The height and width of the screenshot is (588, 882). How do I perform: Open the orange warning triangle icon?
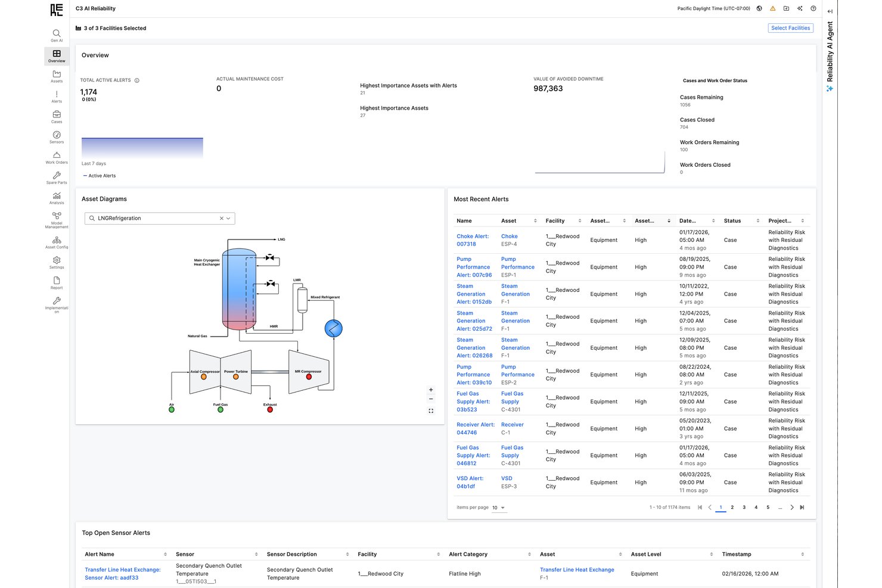pyautogui.click(x=773, y=8)
